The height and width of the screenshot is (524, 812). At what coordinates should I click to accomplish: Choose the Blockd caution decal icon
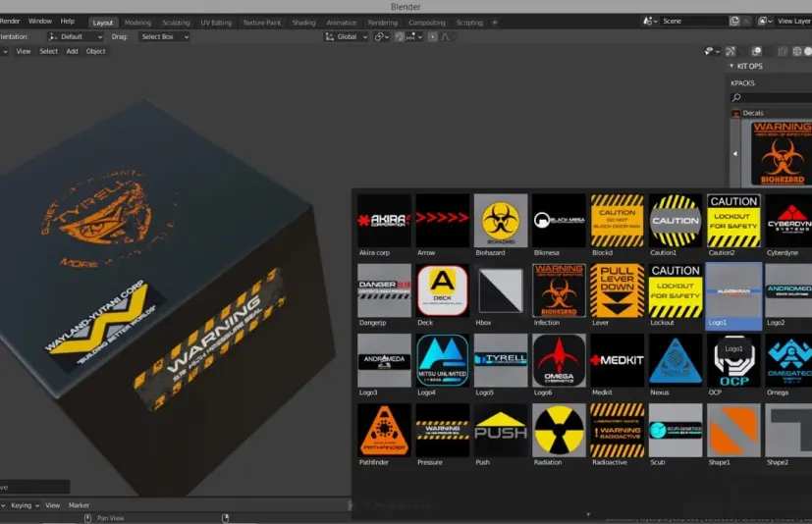618,221
